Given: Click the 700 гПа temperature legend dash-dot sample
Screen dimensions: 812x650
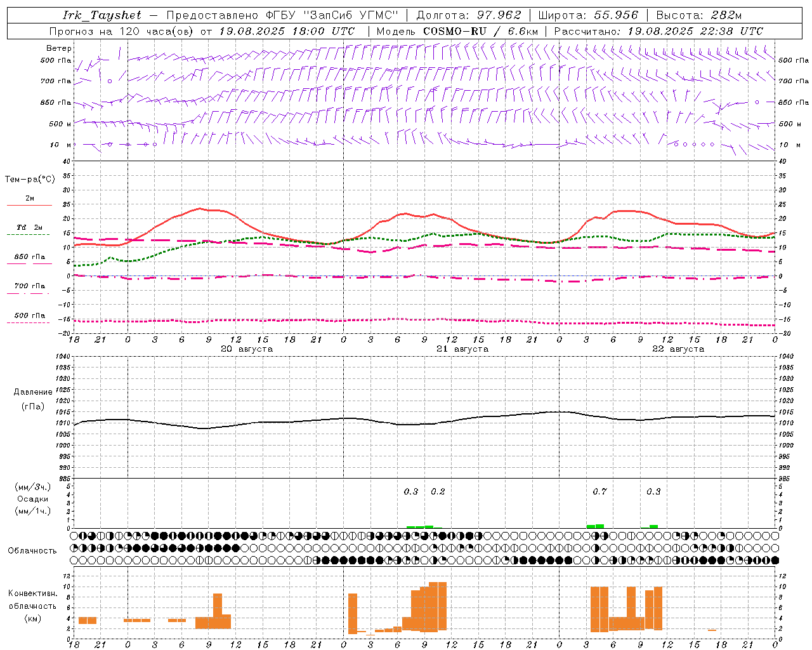Looking at the screenshot, I should coord(29,294).
